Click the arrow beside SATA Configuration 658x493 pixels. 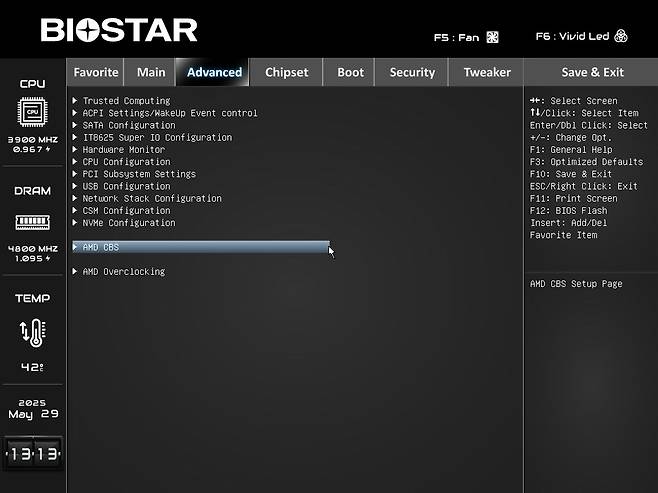(75, 125)
